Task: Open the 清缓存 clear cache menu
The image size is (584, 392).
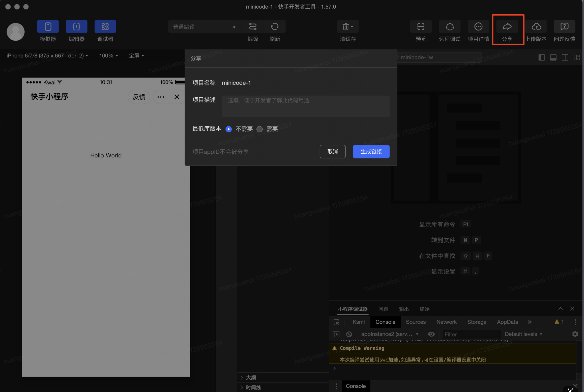Action: 348,26
